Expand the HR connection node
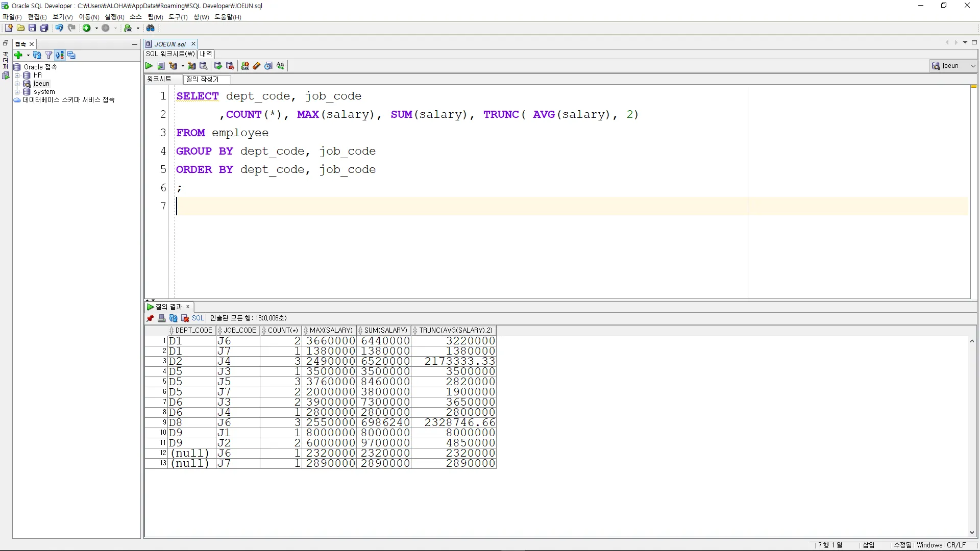The height and width of the screenshot is (551, 980). tap(17, 76)
